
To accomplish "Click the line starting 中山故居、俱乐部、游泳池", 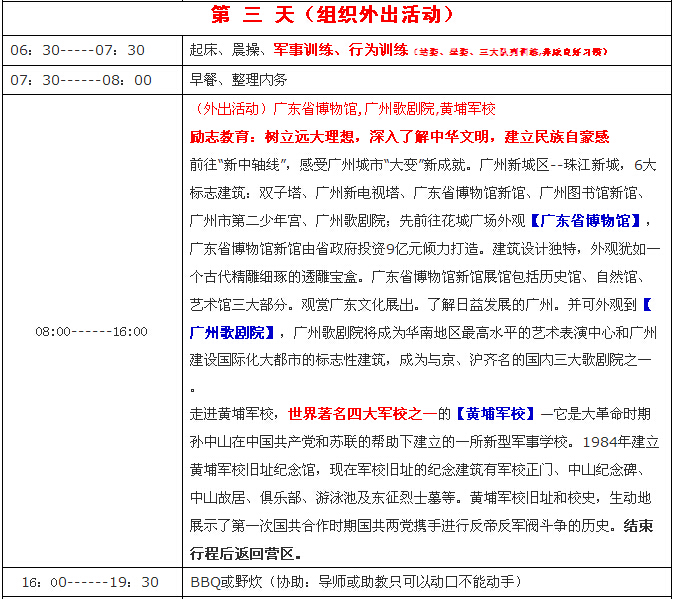I will click(420, 498).
